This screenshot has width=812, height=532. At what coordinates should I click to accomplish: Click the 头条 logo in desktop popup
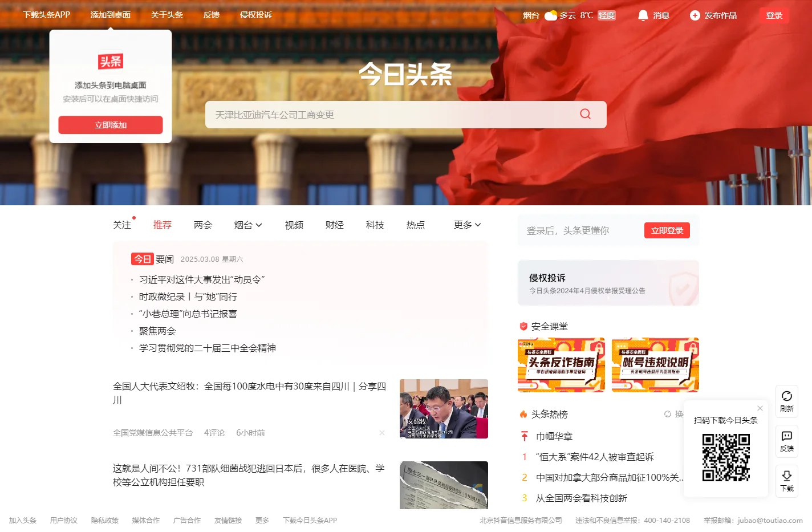pyautogui.click(x=111, y=62)
